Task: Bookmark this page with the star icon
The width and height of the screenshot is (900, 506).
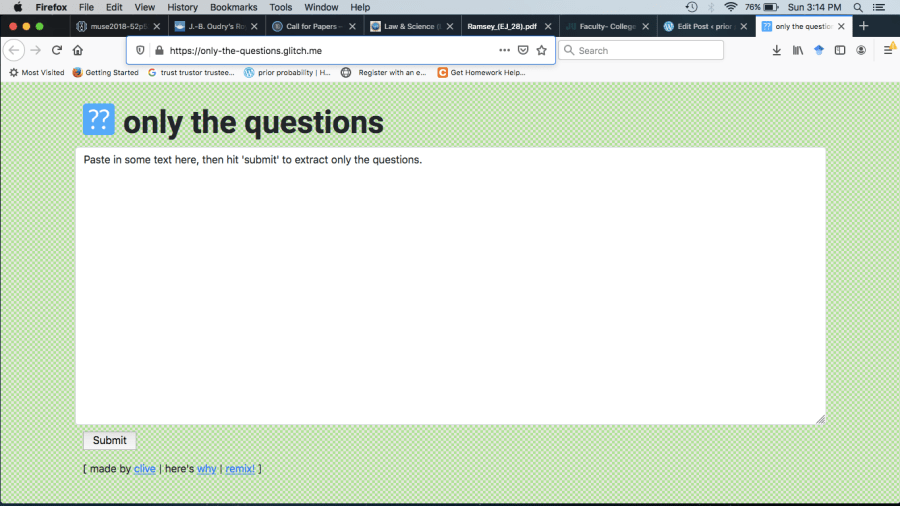Action: (541, 50)
